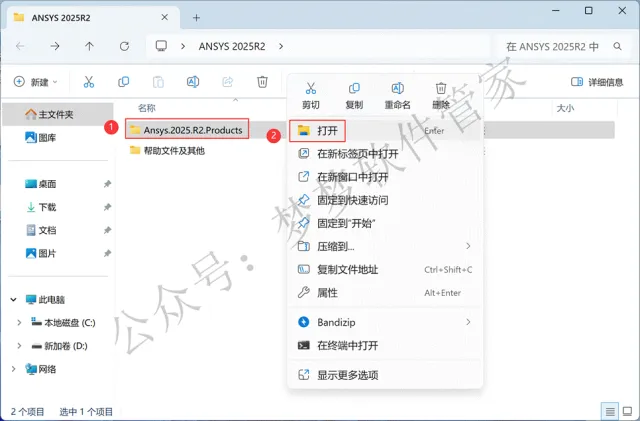The width and height of the screenshot is (640, 421).
Task: Choose 显示更多选项
Action: (x=384, y=375)
